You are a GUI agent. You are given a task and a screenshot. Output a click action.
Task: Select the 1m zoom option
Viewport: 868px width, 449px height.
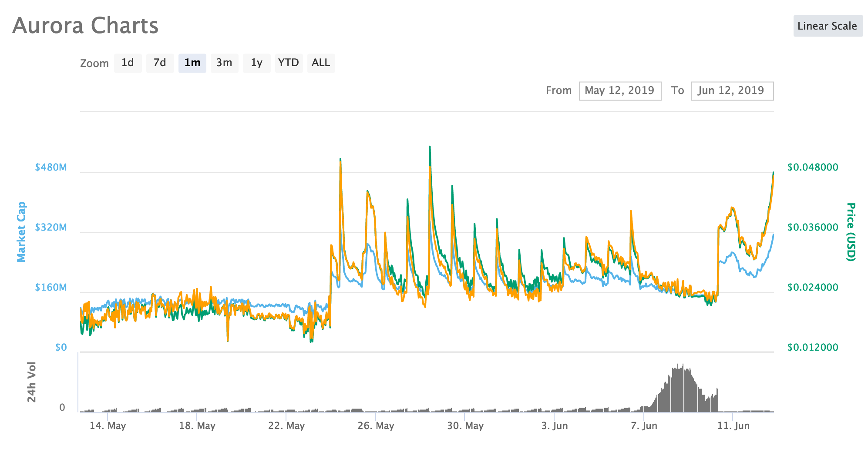click(192, 63)
